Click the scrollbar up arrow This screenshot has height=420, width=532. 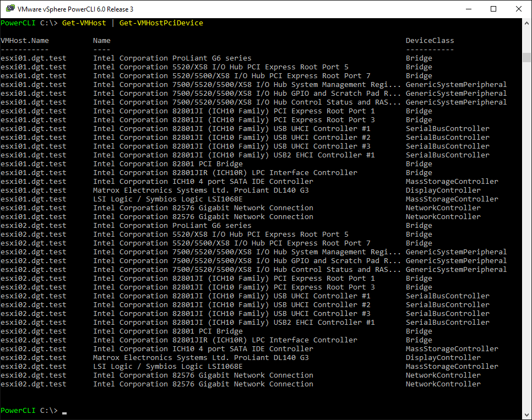[526, 24]
